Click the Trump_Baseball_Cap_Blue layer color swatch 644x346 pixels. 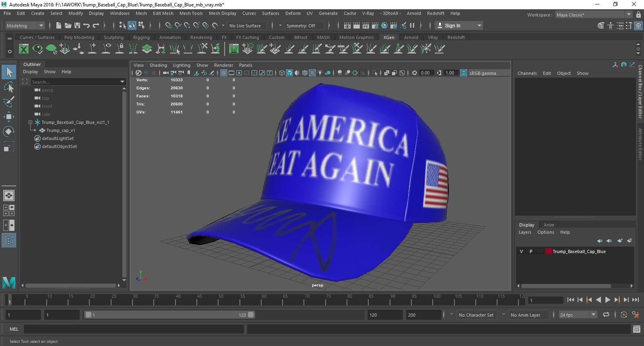(549, 251)
